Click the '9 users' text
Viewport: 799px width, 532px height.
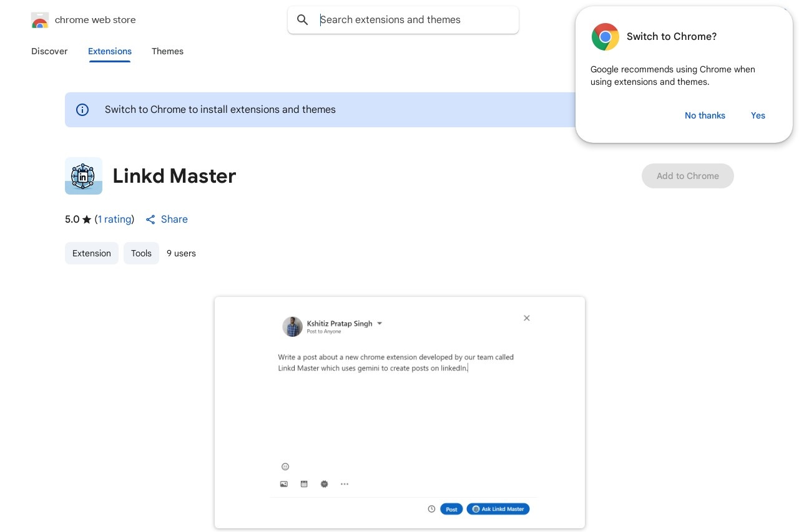[181, 253]
